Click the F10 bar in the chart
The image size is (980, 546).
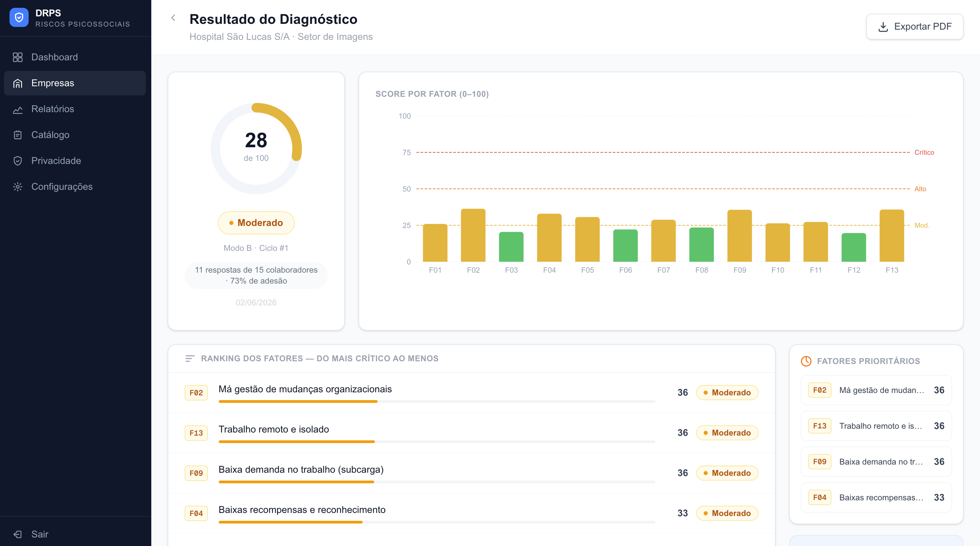pos(778,242)
